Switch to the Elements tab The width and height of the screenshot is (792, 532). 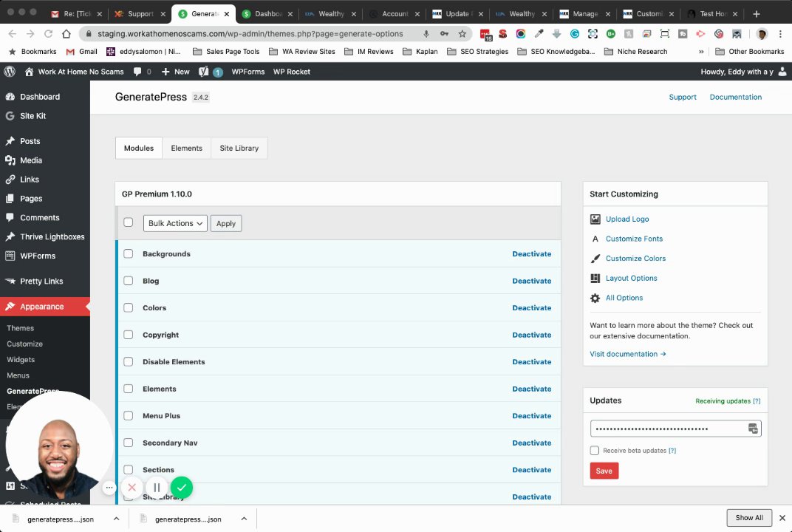pyautogui.click(x=186, y=148)
